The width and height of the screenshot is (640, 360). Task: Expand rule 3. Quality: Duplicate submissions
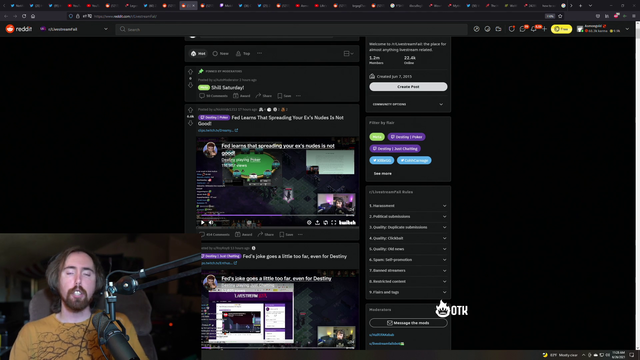[408, 227]
